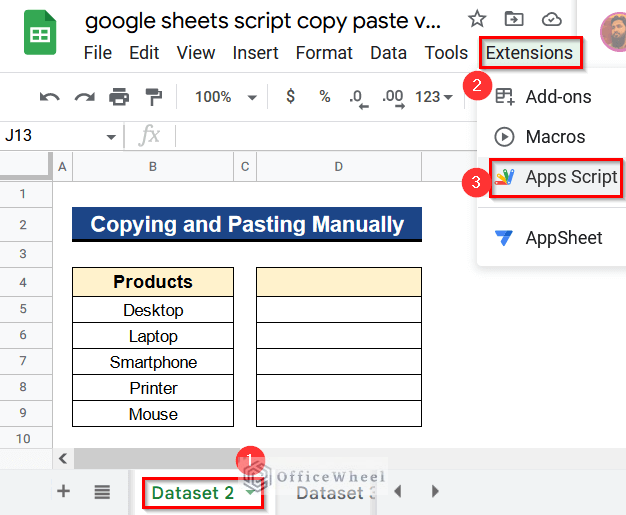Click the print icon
626x515 pixels.
click(119, 97)
